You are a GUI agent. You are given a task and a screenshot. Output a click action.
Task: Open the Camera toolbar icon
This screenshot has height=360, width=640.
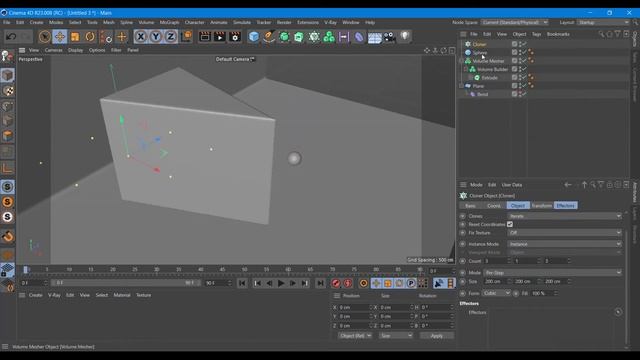click(x=389, y=37)
